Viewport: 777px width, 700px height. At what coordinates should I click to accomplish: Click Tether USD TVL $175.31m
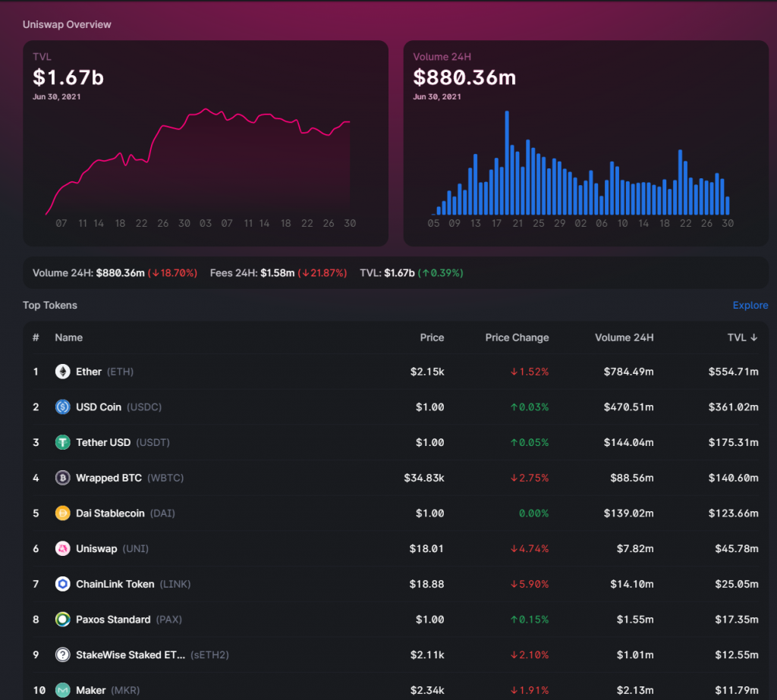(734, 442)
